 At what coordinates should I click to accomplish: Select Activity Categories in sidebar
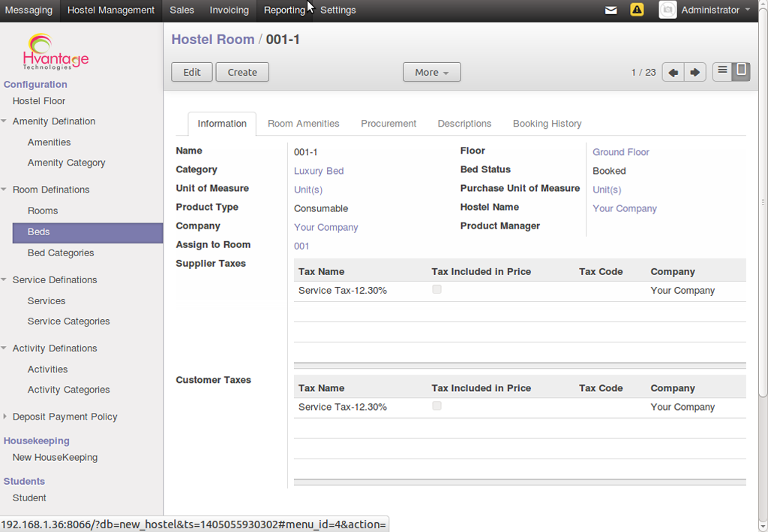(68, 390)
